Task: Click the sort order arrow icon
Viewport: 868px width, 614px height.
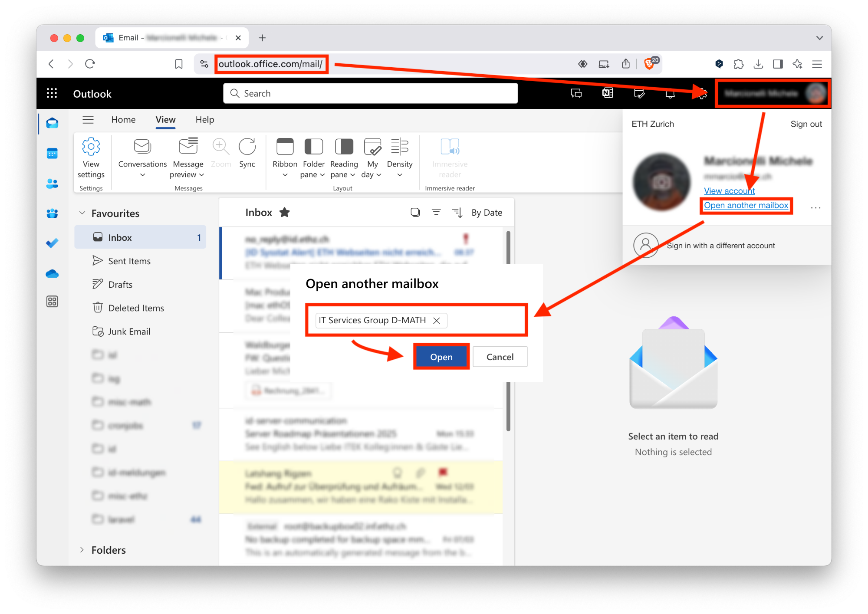Action: click(x=457, y=213)
